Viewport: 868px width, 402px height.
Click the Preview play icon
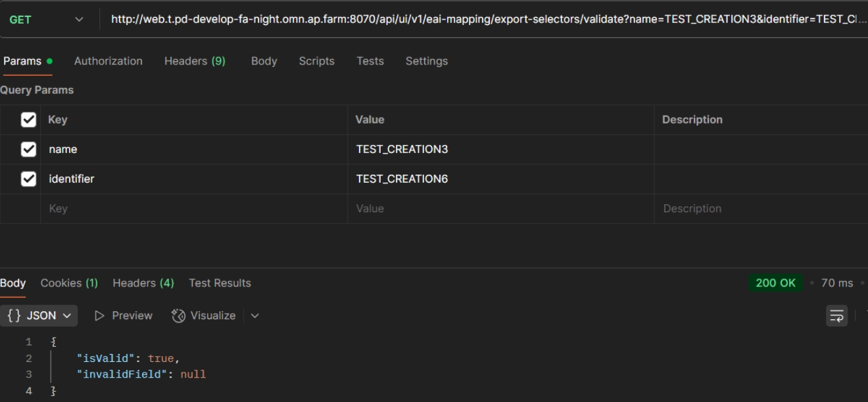pos(100,316)
